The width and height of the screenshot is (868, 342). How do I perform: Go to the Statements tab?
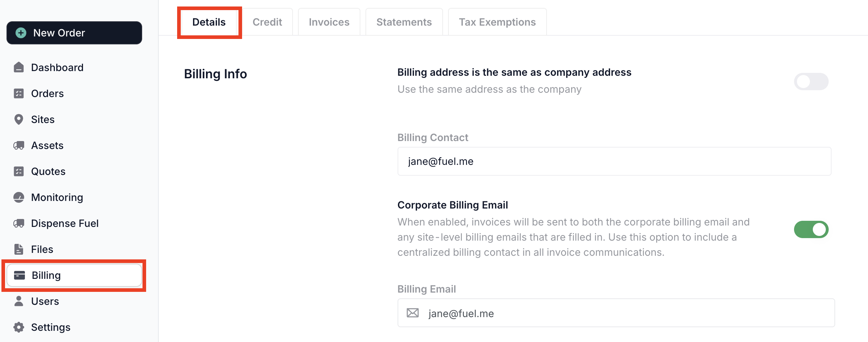pyautogui.click(x=404, y=22)
